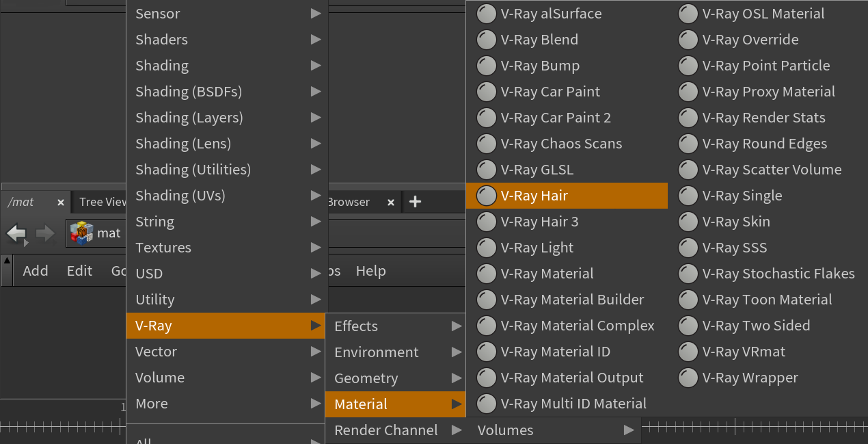Screen dimensions: 868x444
Task: Expand the Geometry submenu arrow
Action: click(457, 378)
